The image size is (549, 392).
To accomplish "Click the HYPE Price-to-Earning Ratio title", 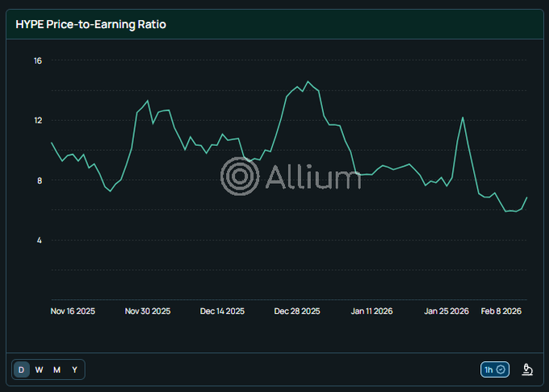I will pyautogui.click(x=91, y=24).
